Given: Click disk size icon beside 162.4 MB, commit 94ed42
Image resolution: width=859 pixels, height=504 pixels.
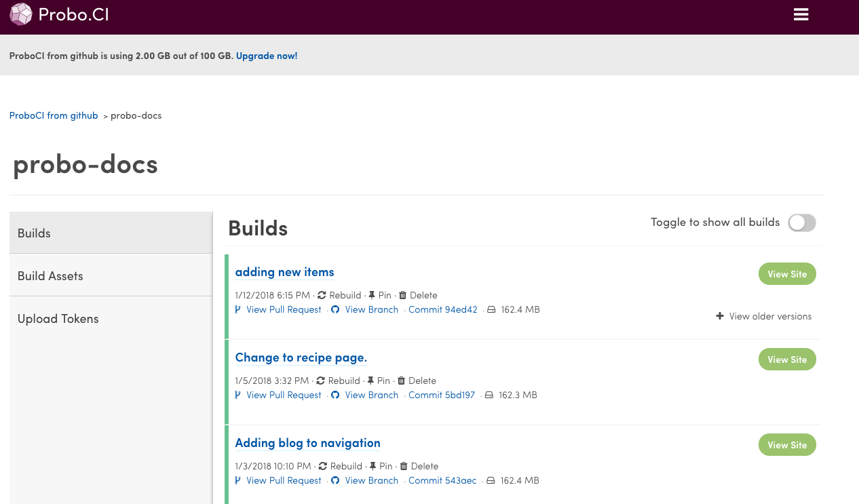Looking at the screenshot, I should (491, 310).
